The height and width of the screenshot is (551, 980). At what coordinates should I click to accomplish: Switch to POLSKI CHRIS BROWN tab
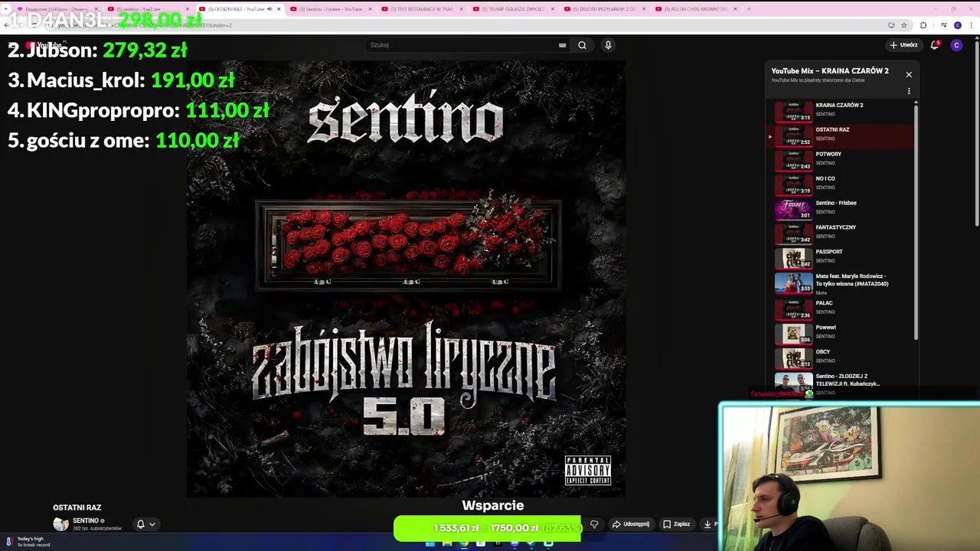[695, 9]
